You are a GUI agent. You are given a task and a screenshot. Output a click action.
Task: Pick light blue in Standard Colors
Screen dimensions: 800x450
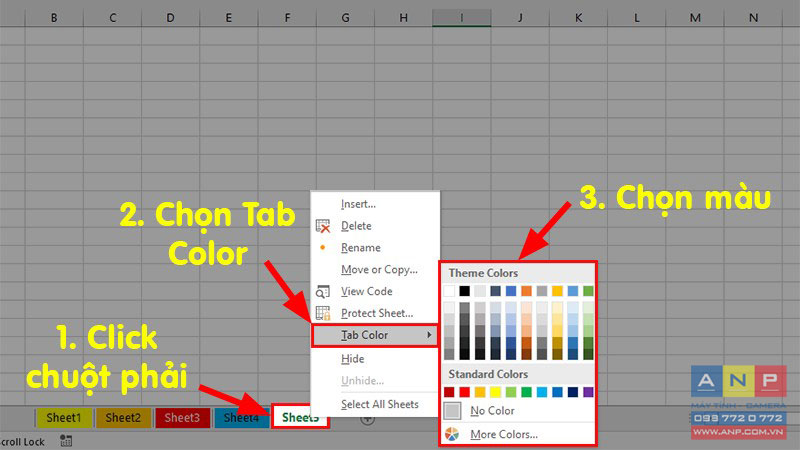542,392
